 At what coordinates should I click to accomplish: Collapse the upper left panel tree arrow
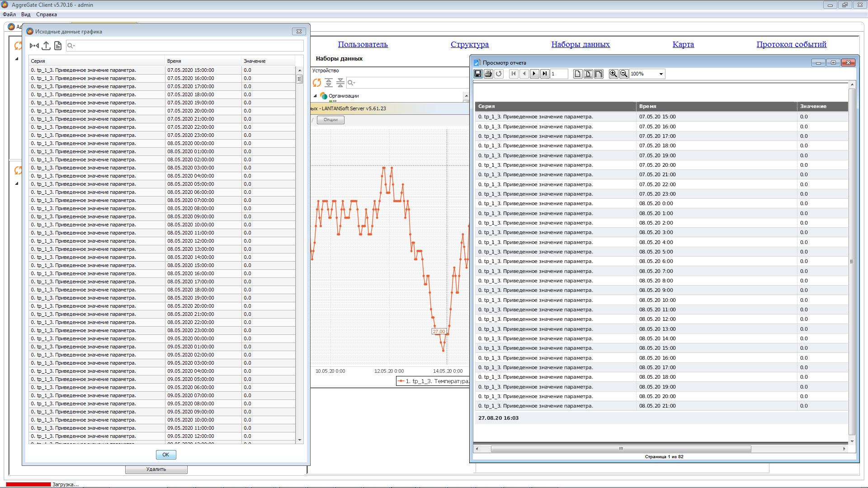[17, 59]
